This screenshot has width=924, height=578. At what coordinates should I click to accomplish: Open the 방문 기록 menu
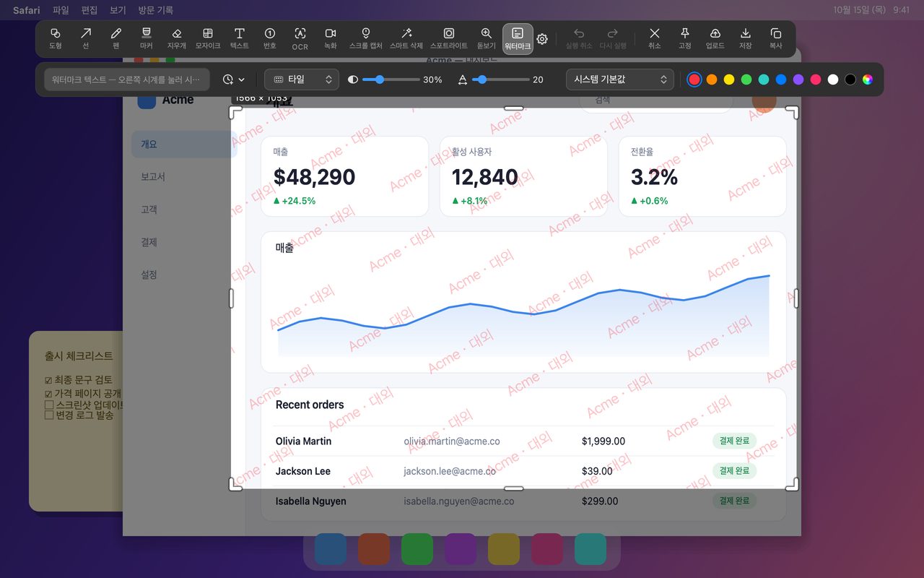[x=155, y=10]
